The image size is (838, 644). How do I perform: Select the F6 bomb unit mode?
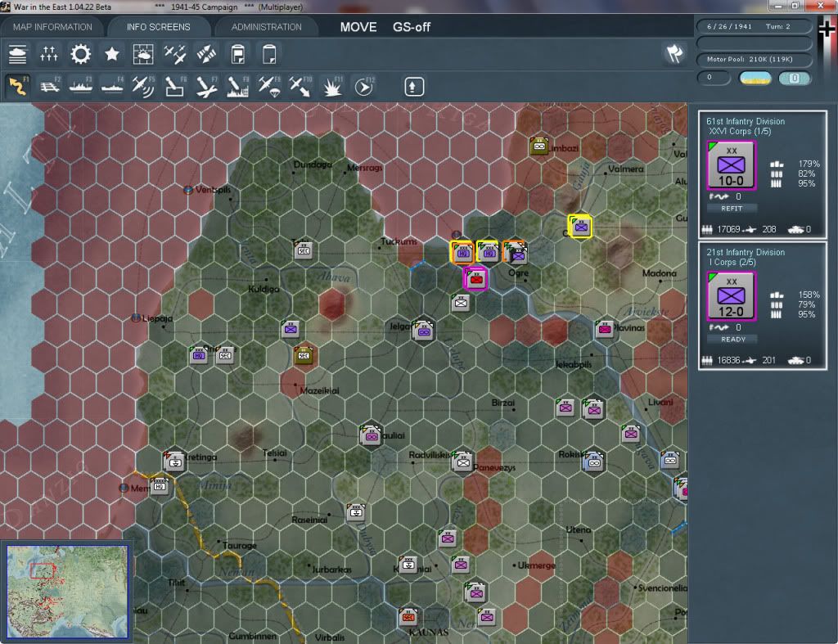click(175, 87)
